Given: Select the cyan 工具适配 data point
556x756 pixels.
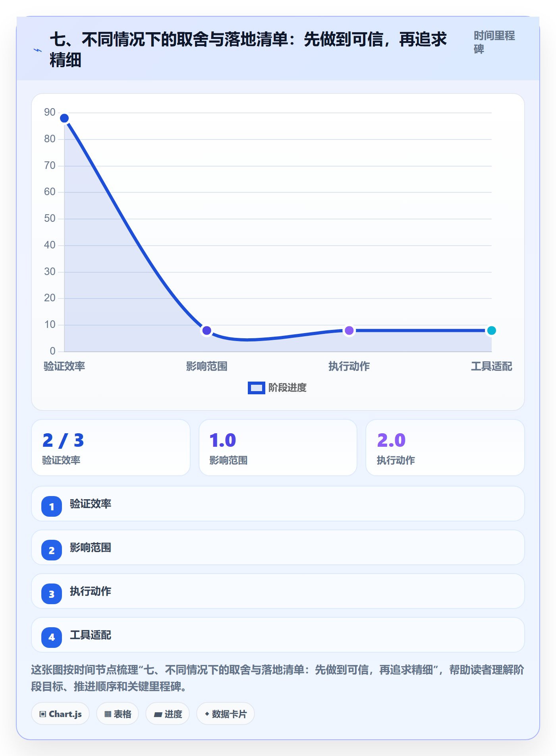Looking at the screenshot, I should coord(491,330).
